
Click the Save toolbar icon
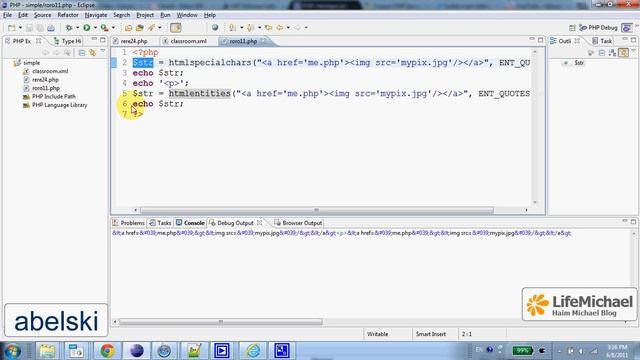point(29,28)
